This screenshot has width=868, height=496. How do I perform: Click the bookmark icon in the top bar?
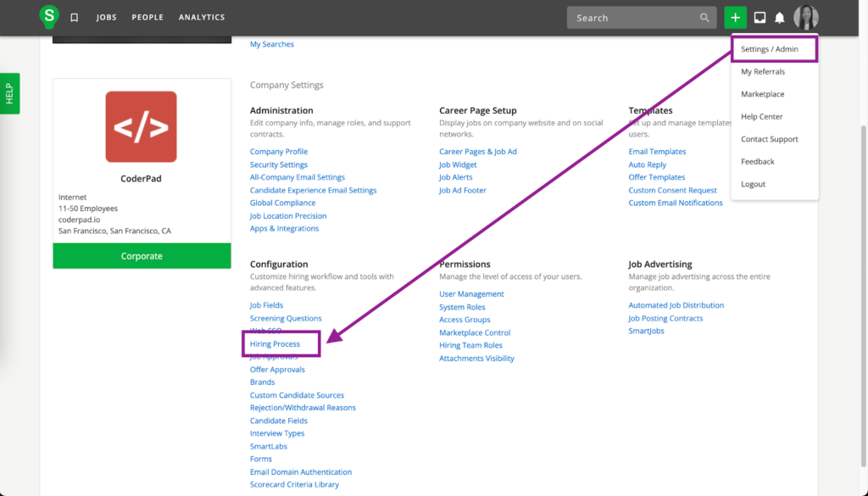point(75,16)
